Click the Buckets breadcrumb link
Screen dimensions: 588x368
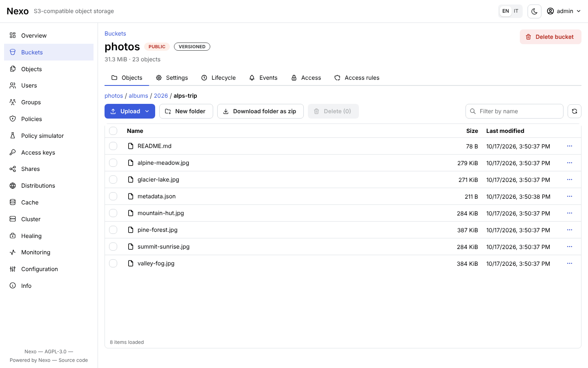coord(115,34)
